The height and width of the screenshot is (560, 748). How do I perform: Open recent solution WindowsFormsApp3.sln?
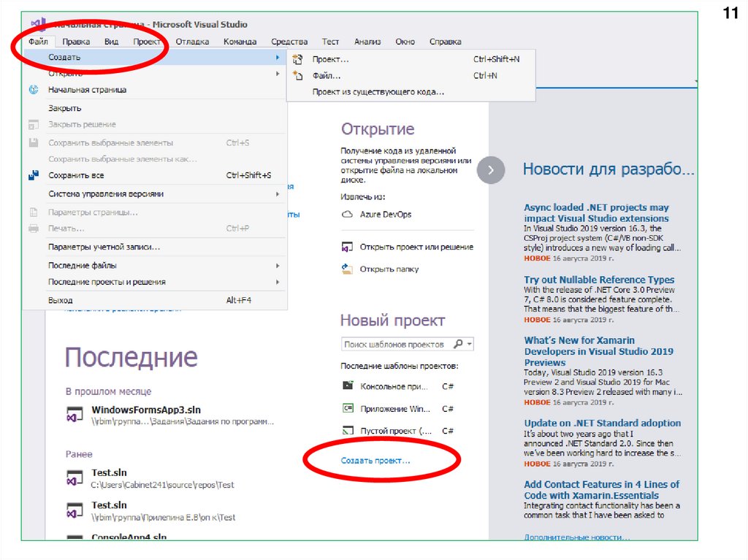146,410
